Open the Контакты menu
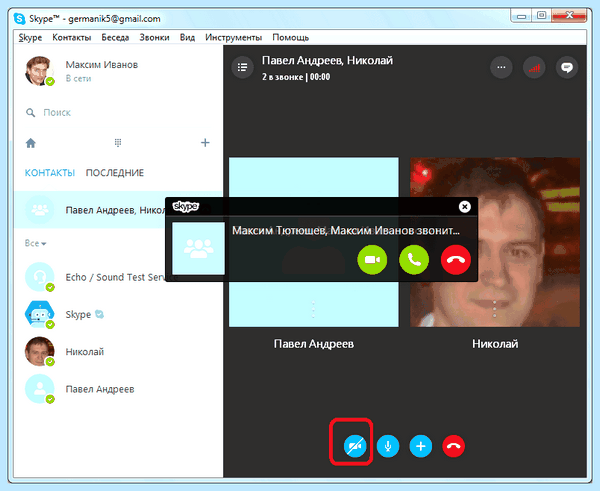This screenshot has height=491, width=600. click(x=72, y=38)
